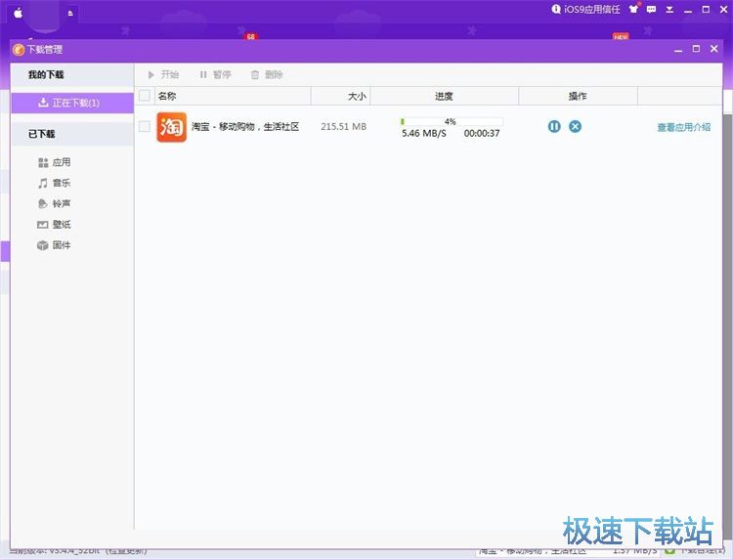
Task: Click the 开始 start button in the toolbar
Action: 163,74
